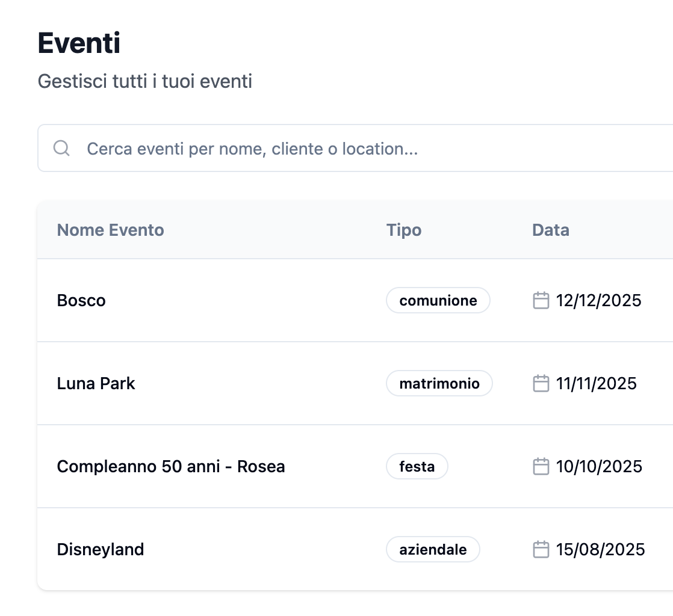Sort events by Data column header

pyautogui.click(x=550, y=230)
